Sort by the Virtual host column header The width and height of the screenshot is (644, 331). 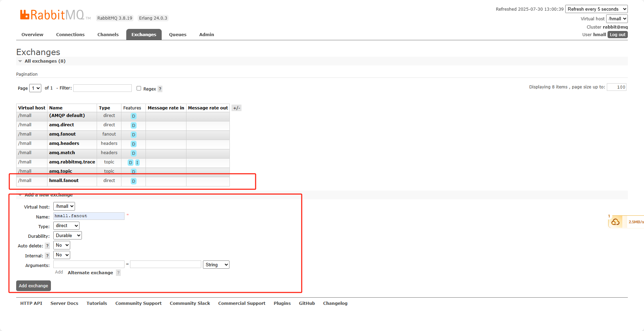(32, 108)
